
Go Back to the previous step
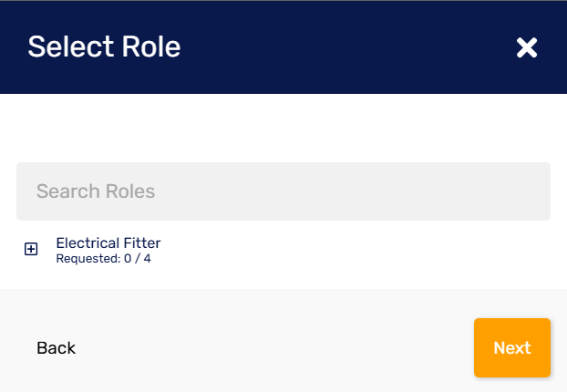pyautogui.click(x=56, y=348)
